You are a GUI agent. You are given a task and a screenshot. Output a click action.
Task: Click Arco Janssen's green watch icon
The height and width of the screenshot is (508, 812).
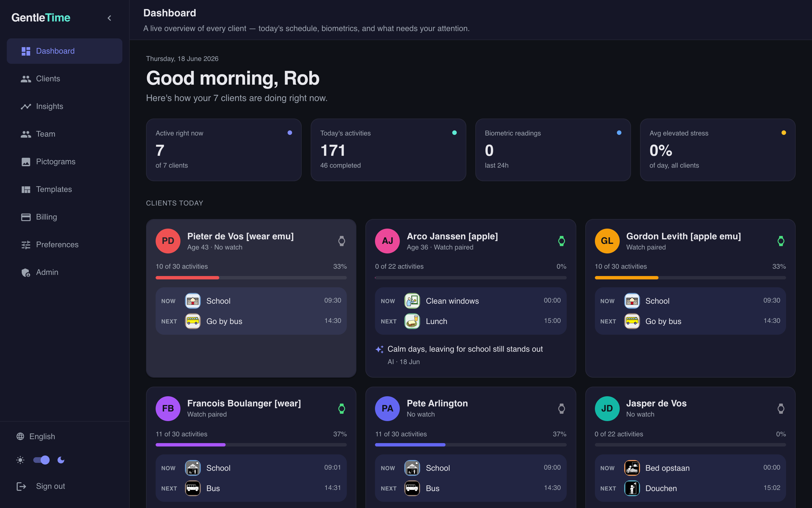click(561, 241)
